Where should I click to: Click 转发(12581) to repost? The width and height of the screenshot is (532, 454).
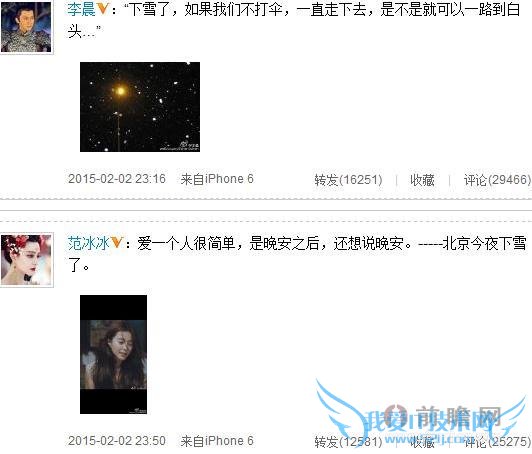[x=348, y=442]
